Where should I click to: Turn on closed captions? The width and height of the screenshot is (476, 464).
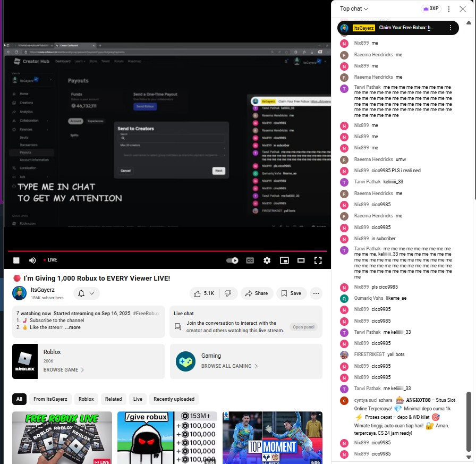pyautogui.click(x=250, y=260)
